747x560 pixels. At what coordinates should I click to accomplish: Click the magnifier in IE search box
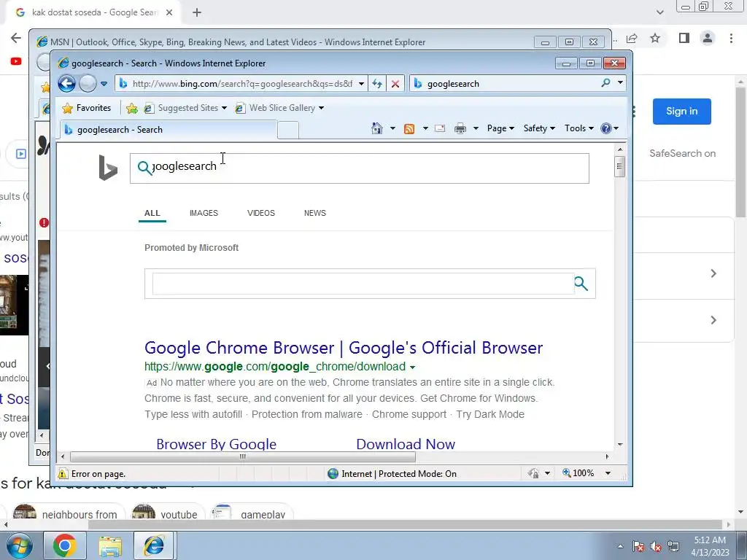pyautogui.click(x=605, y=83)
